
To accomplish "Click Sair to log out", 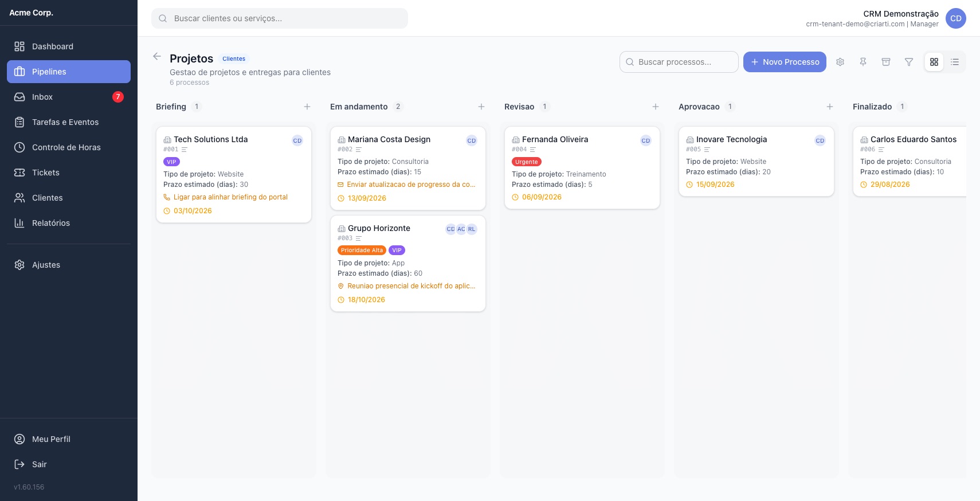I will [69, 464].
